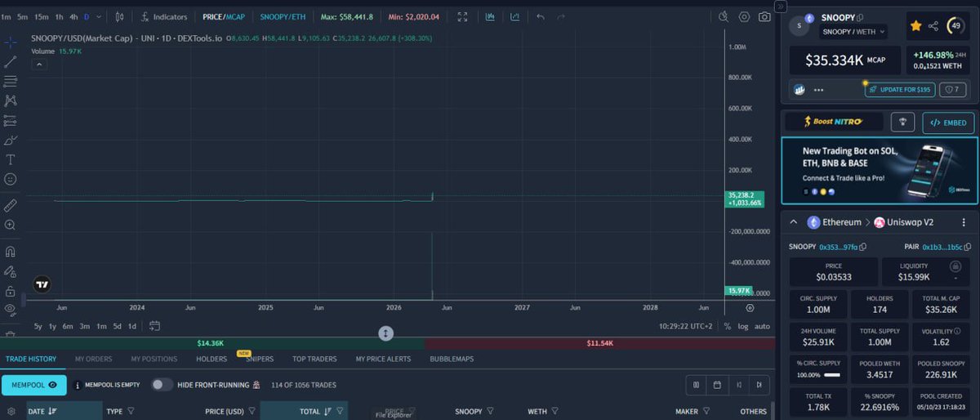Image resolution: width=980 pixels, height=420 pixels.
Task: Share the SNOOPY pair
Action: 933,26
